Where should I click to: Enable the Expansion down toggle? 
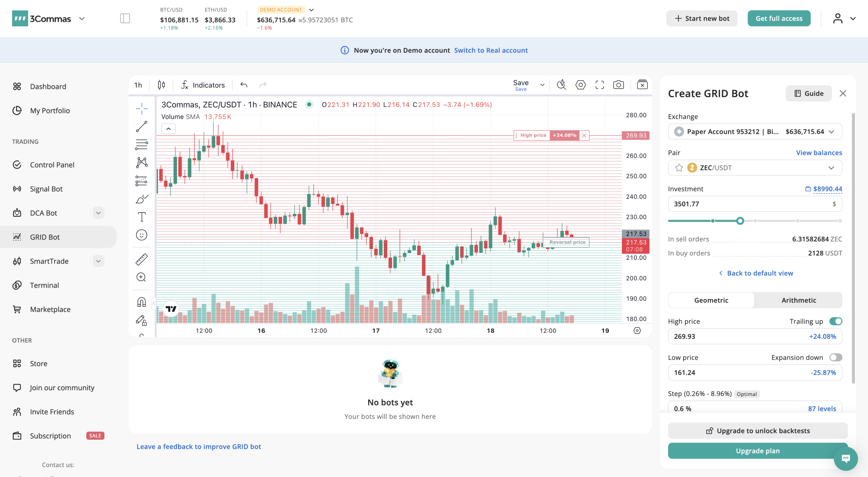coord(835,357)
